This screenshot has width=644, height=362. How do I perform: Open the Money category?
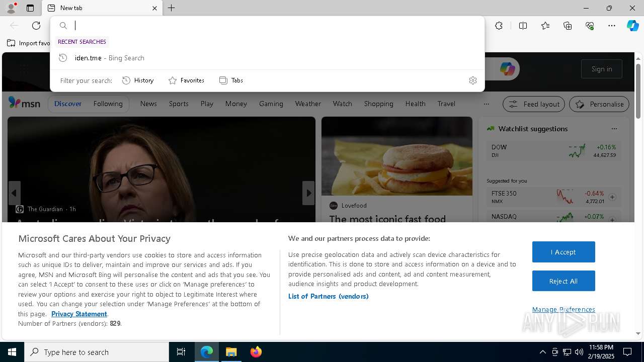point(236,104)
